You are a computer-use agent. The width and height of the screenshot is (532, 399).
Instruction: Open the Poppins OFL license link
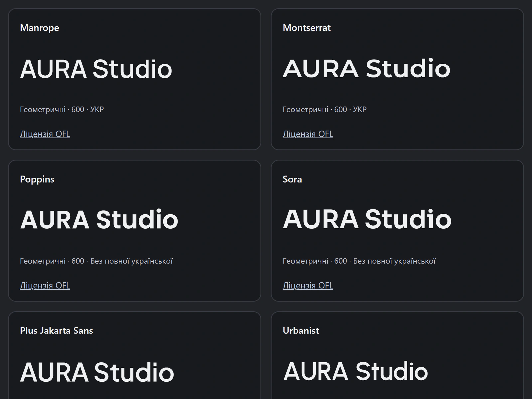pos(45,286)
